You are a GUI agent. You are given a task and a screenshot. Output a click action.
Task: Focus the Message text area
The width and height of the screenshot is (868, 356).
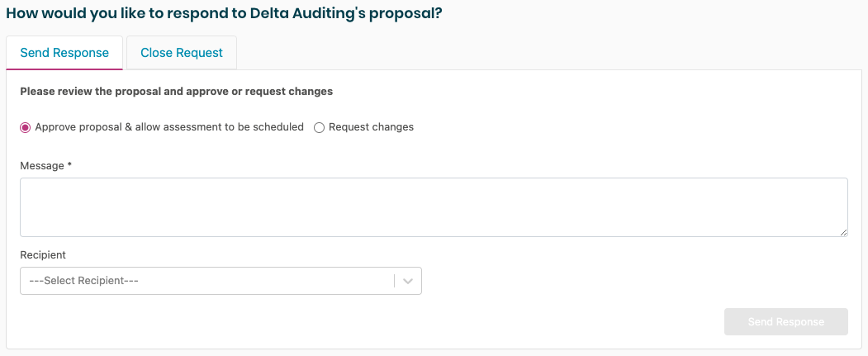[x=434, y=207]
